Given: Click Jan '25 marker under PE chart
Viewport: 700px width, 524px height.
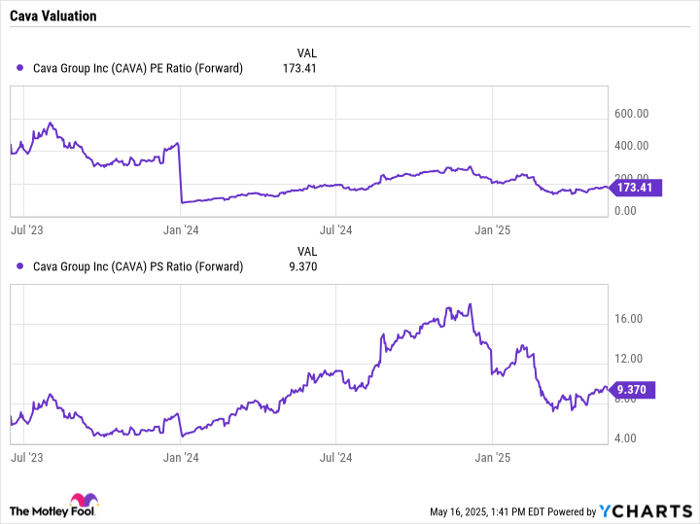Looking at the screenshot, I should [x=492, y=230].
